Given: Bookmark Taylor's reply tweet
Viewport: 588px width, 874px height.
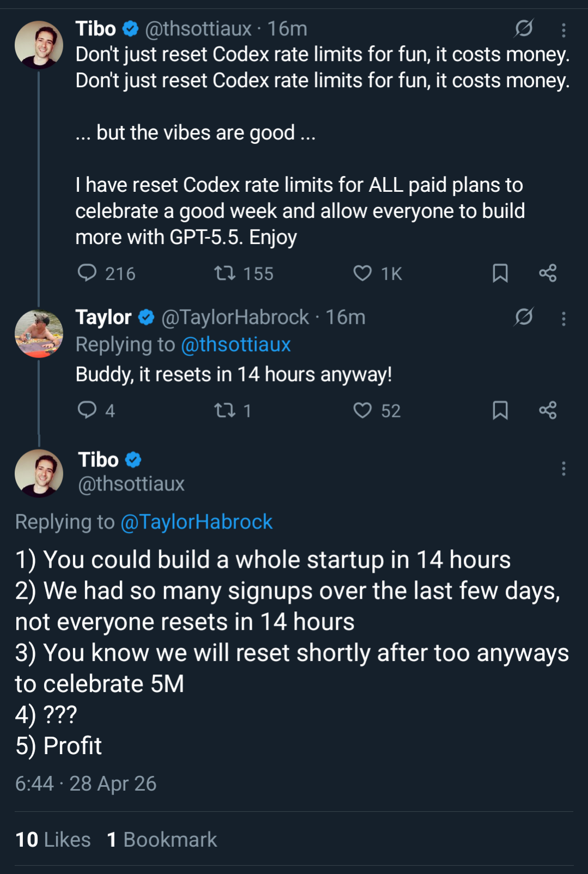Looking at the screenshot, I should (x=500, y=410).
